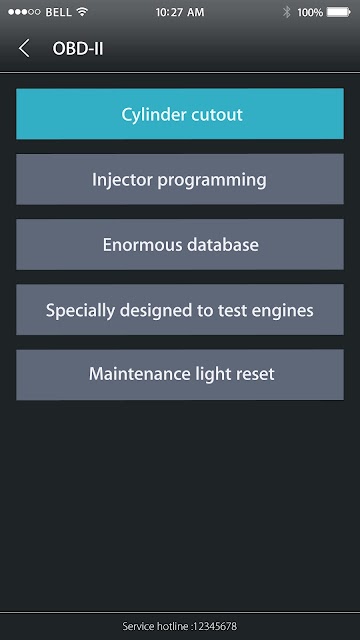Tap the footer bar left of Service hotline

tap(61, 626)
